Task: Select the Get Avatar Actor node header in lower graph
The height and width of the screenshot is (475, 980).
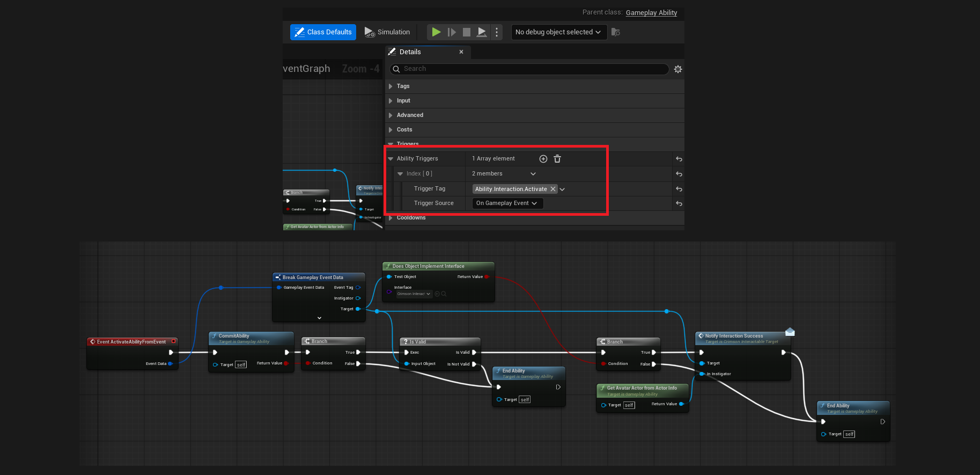Action: click(x=643, y=390)
